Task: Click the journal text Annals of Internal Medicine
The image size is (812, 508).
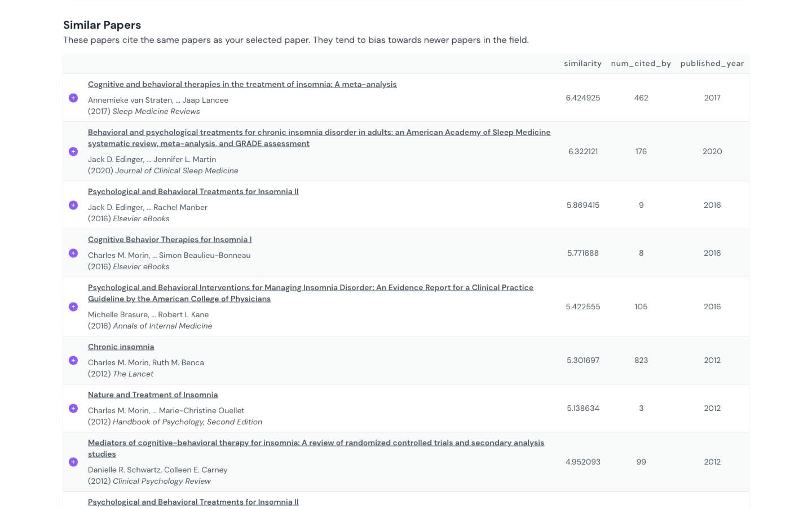Action: tap(163, 326)
